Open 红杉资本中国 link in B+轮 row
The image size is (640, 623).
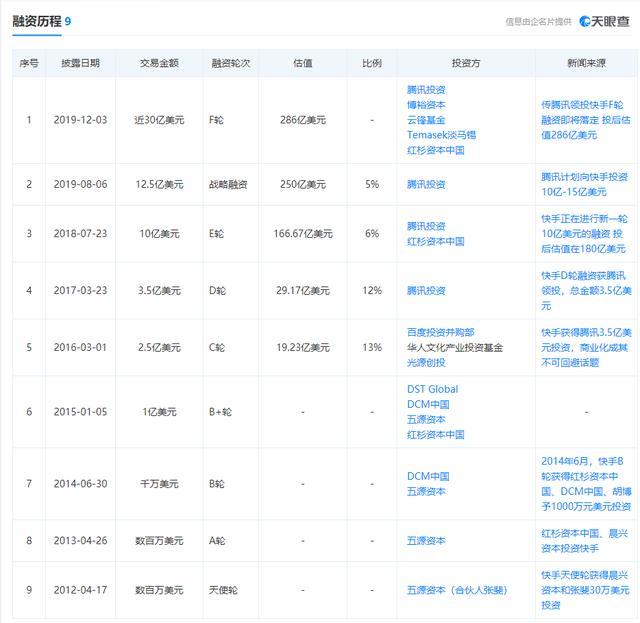[436, 435]
